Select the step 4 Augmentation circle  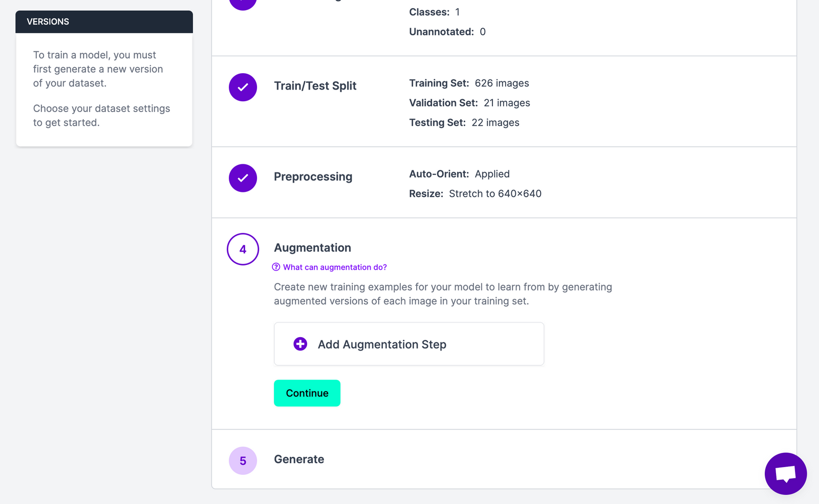click(x=243, y=249)
